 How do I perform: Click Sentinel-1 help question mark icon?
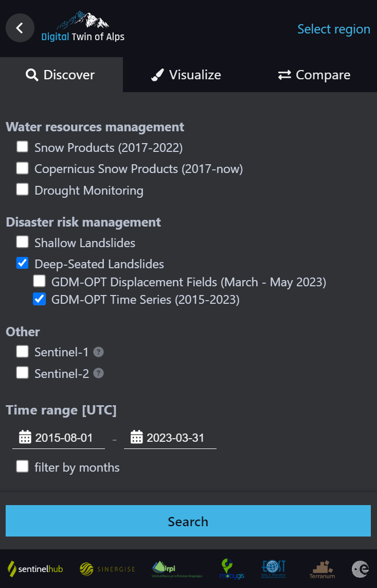(x=98, y=352)
